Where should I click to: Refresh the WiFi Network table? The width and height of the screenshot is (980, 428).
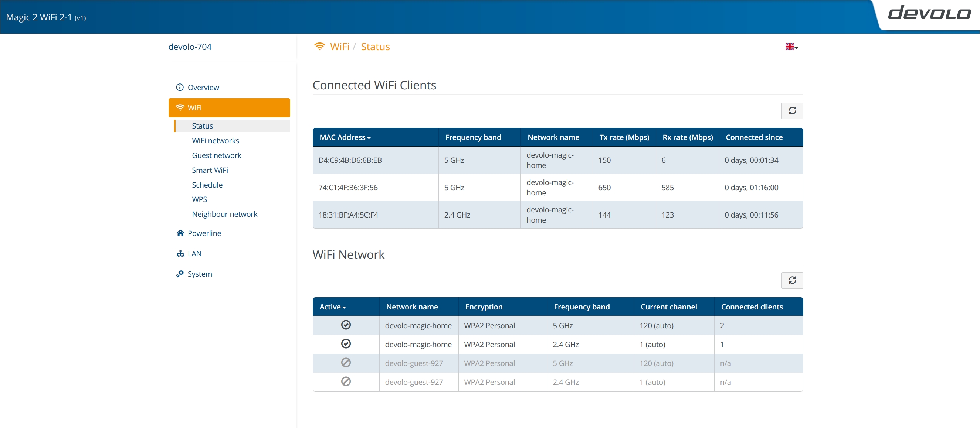point(792,281)
